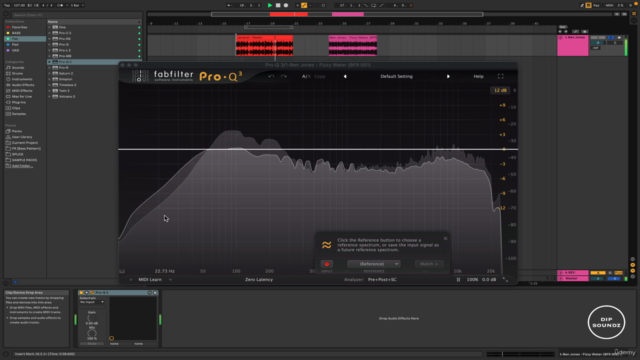
Task: Open Default Setting preset menu
Action: point(396,76)
